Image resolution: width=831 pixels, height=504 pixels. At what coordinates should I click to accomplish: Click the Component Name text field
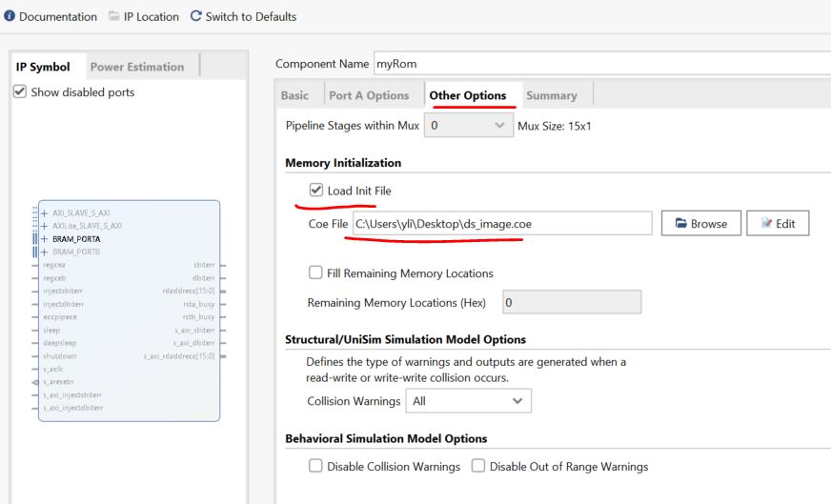coord(600,64)
